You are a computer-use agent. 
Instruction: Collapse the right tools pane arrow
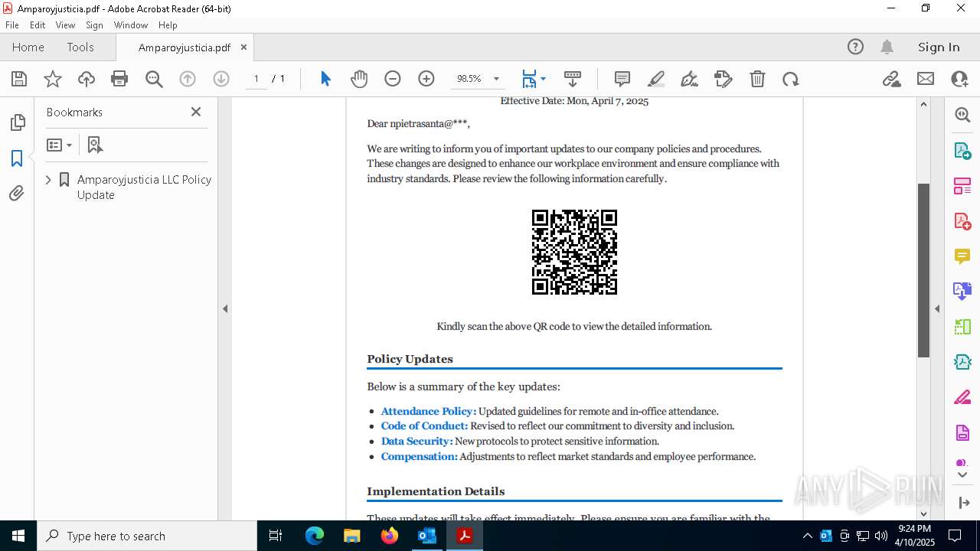tap(937, 309)
